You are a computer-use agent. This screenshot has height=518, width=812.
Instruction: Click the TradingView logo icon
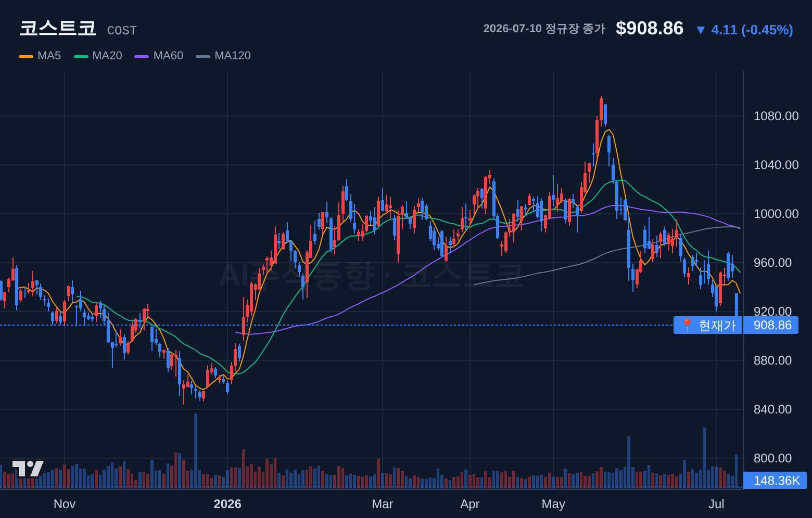pyautogui.click(x=28, y=469)
